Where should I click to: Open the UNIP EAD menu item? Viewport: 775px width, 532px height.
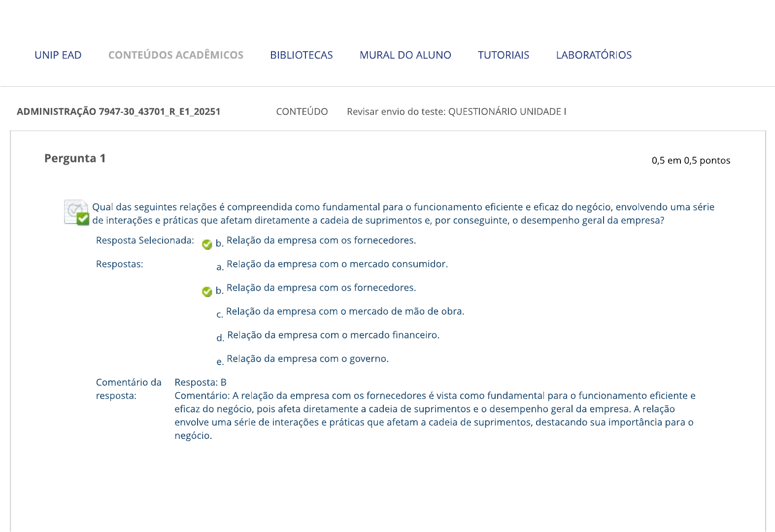58,55
